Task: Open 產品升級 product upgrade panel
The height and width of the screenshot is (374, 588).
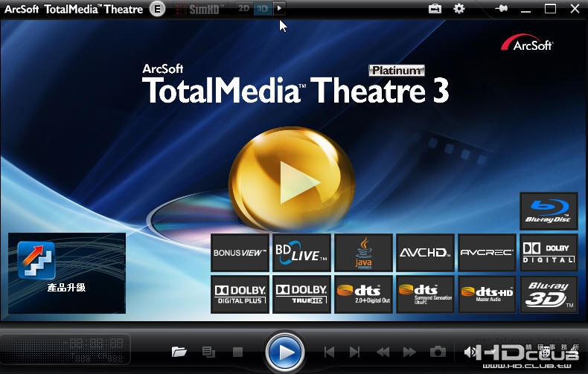Action: (x=67, y=273)
